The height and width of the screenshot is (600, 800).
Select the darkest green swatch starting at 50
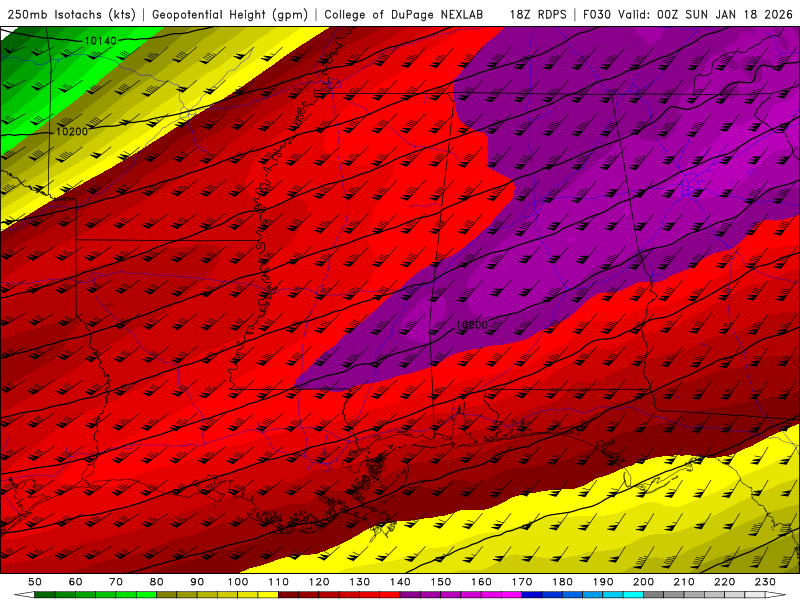click(44, 595)
